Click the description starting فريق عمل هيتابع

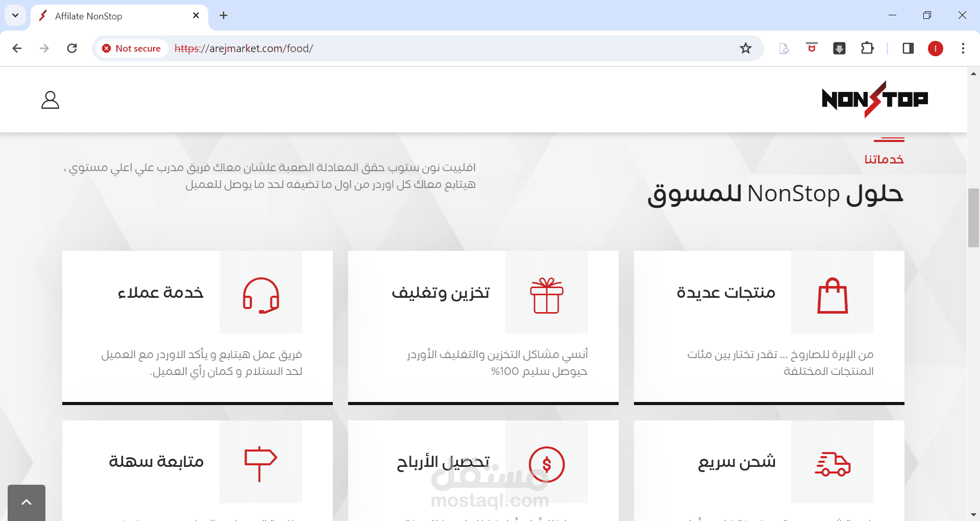202,363
